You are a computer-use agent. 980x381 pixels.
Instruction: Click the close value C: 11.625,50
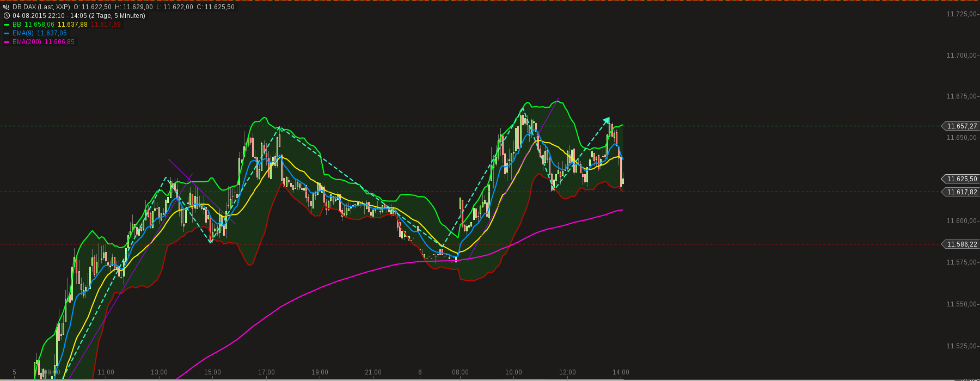coord(216,7)
